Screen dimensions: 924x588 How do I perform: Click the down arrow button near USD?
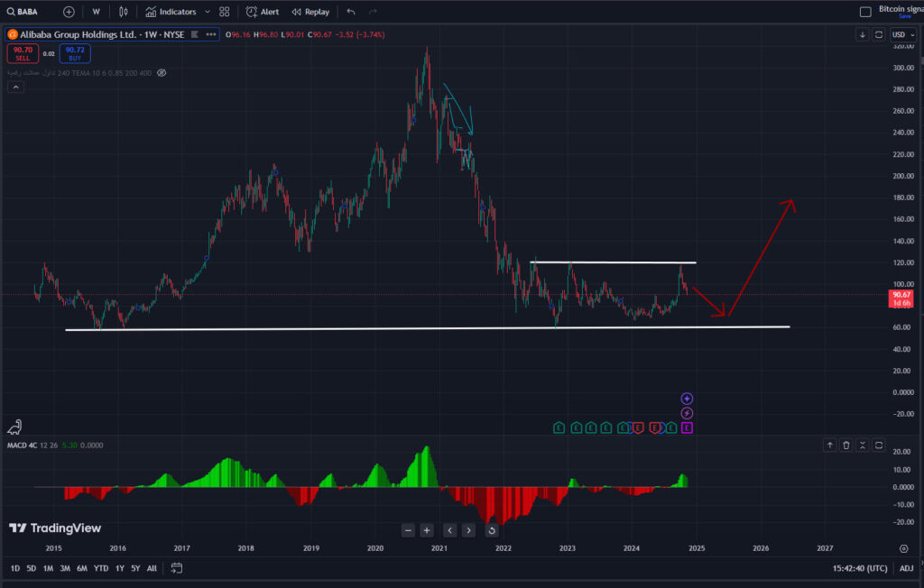point(862,35)
